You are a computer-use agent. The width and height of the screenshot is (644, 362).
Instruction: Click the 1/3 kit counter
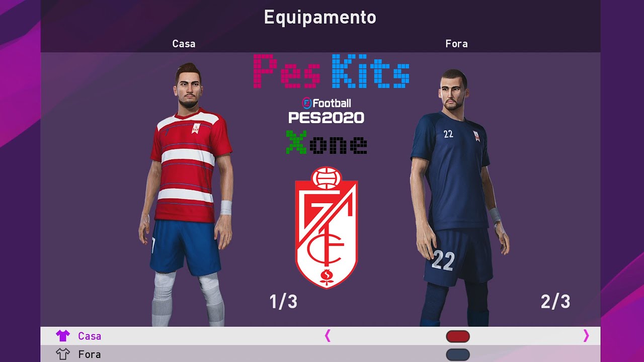(x=283, y=302)
